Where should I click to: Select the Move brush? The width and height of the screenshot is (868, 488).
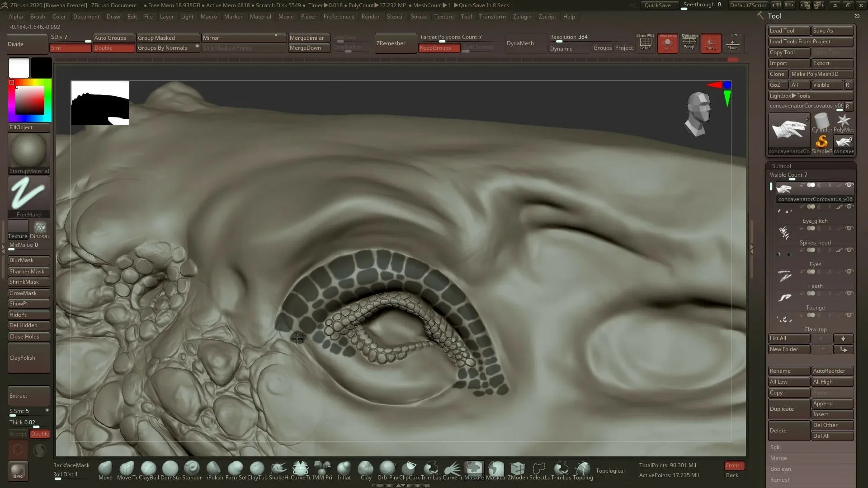(105, 468)
